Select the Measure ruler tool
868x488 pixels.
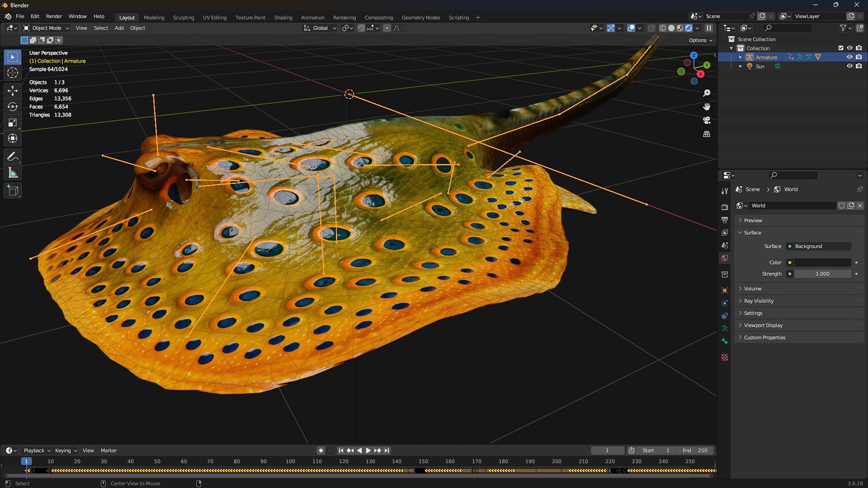click(x=12, y=173)
